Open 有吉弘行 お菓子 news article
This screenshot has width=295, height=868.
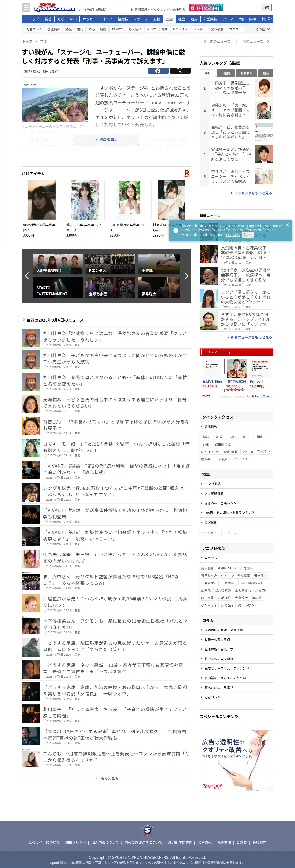(106, 426)
